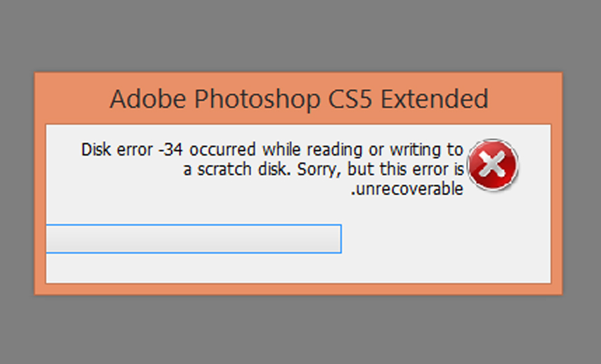Click the red error X icon
The image size is (601, 364).
tap(493, 164)
